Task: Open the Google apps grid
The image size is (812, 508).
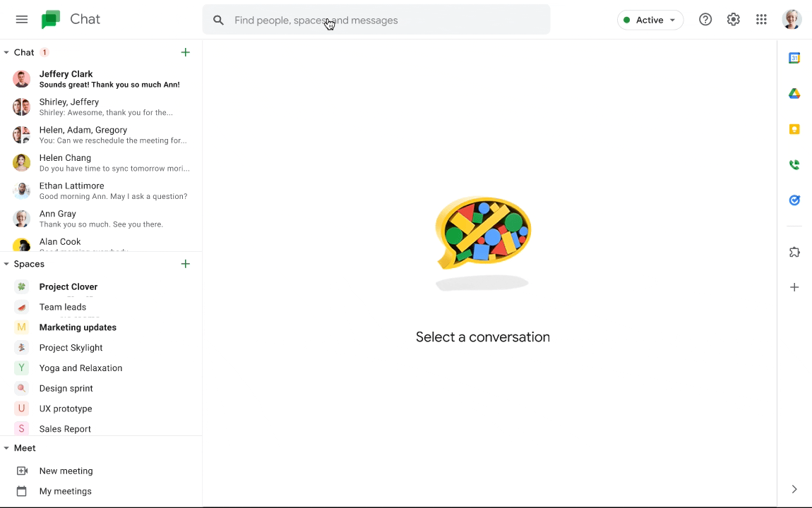Action: point(761,20)
